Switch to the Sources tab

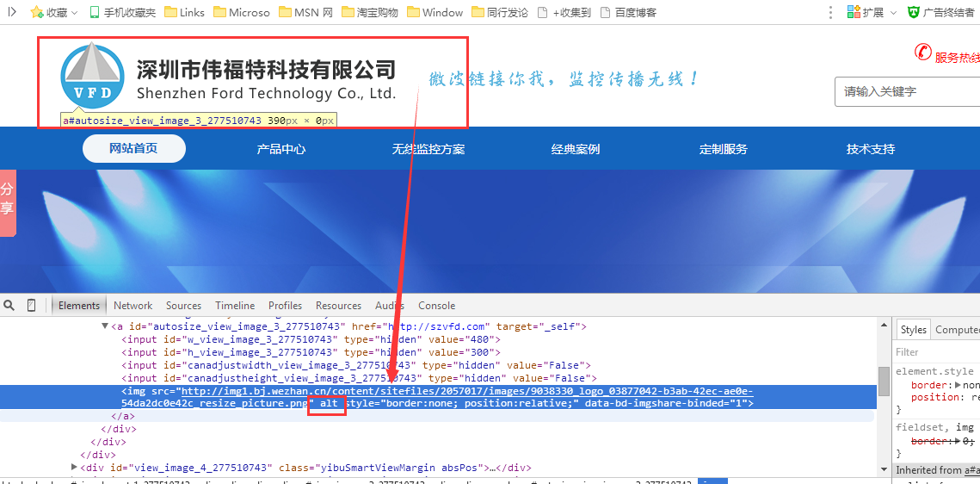click(x=184, y=305)
